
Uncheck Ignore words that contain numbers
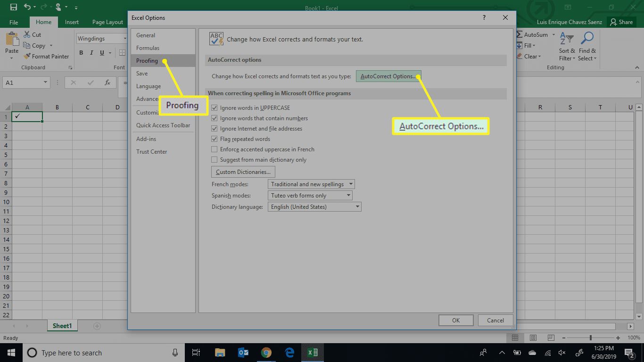coord(215,118)
